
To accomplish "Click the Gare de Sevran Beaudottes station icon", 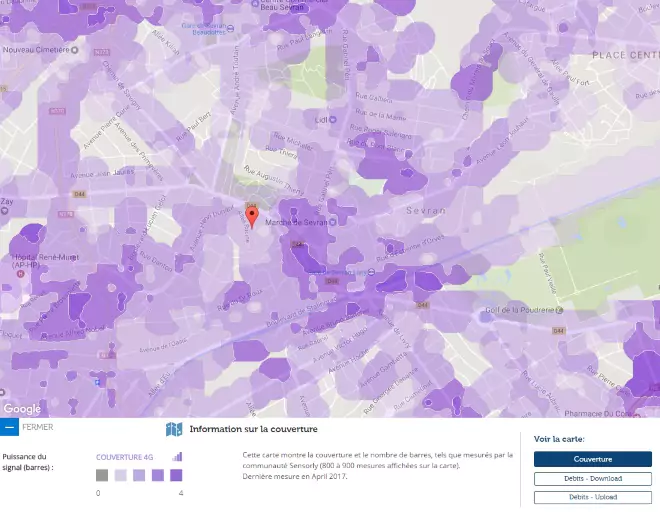I will point(230,28).
